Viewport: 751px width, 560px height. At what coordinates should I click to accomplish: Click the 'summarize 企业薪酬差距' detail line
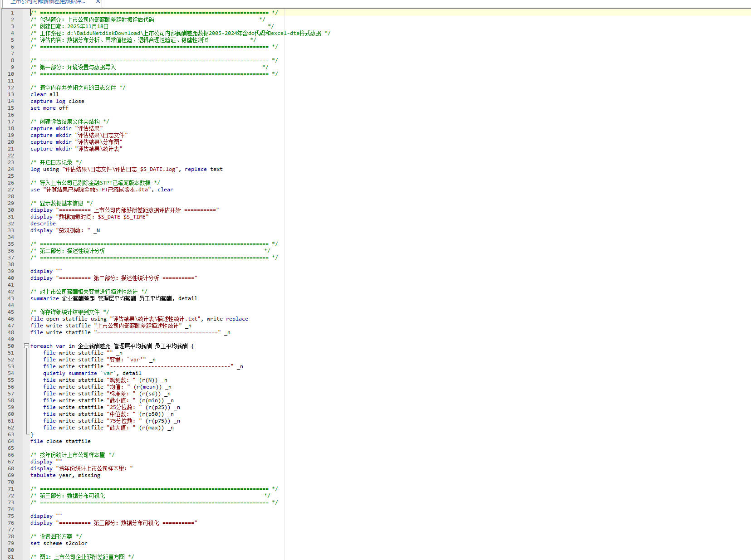pyautogui.click(x=114, y=298)
